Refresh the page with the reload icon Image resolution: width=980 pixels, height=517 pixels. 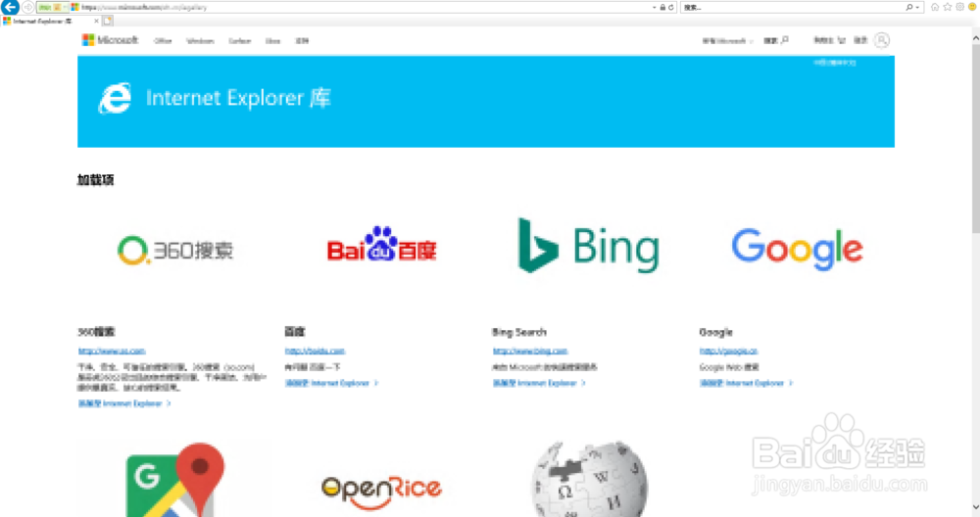point(670,8)
